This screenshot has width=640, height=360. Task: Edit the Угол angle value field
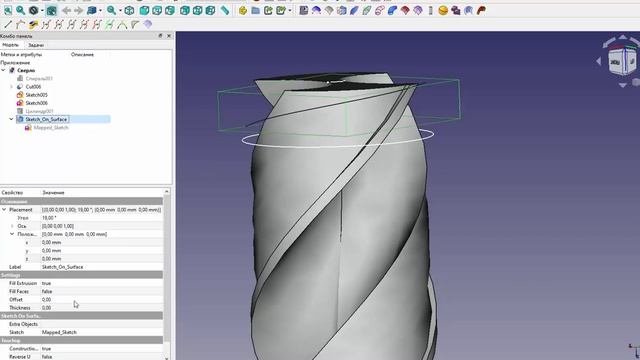click(102, 218)
